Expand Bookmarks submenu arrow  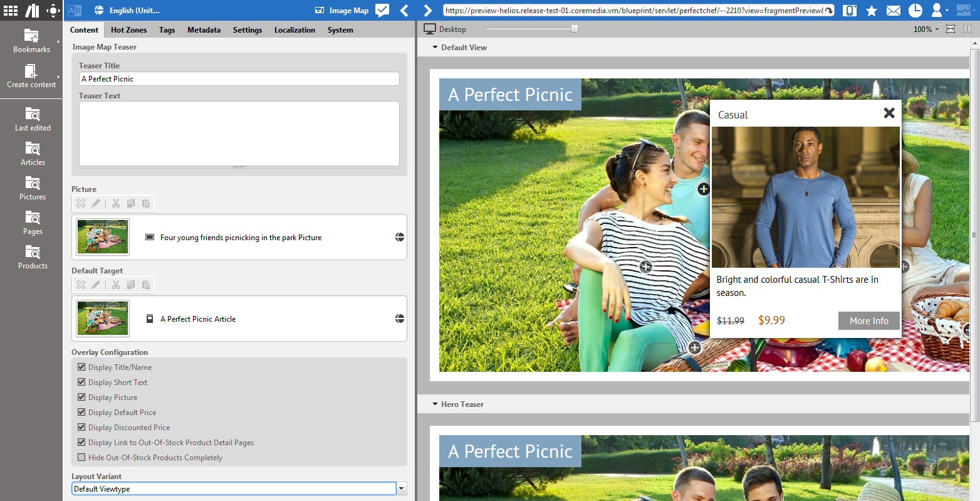point(58,42)
